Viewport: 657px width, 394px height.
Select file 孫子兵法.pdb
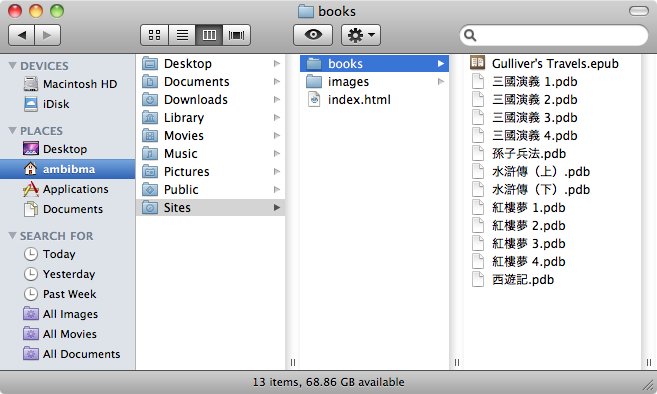tap(552, 154)
